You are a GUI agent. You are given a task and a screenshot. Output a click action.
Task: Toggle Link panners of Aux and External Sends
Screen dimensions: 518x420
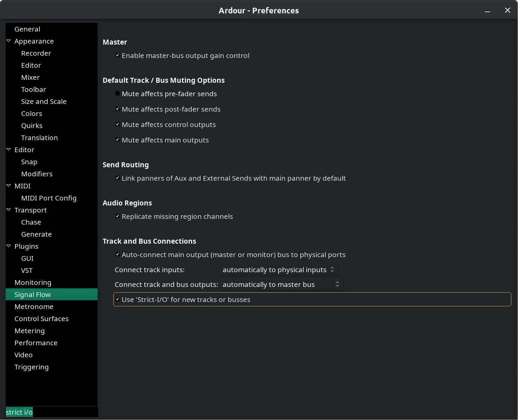pos(117,178)
